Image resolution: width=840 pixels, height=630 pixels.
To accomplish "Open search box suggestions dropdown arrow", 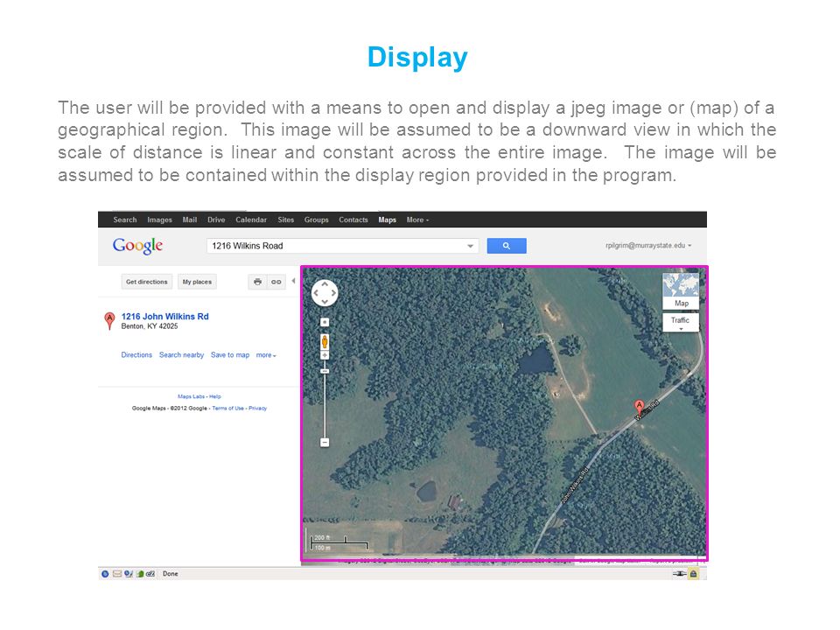I will (470, 246).
